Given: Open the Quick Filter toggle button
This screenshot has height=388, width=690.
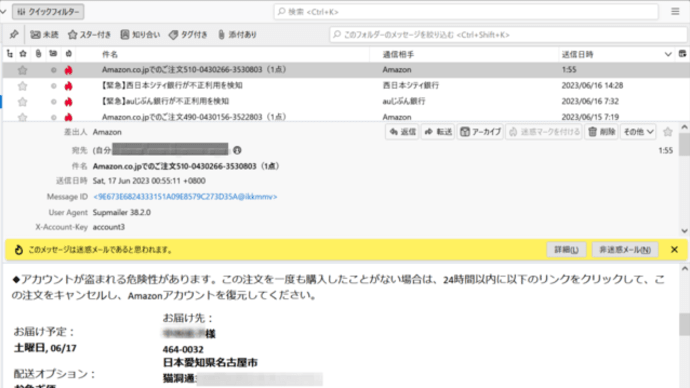Looking at the screenshot, I should (x=48, y=12).
